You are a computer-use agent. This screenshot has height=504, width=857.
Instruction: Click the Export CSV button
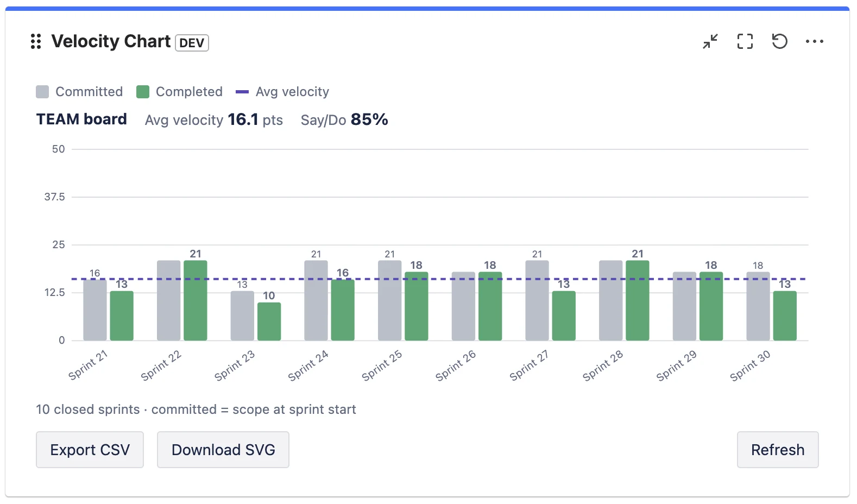pyautogui.click(x=90, y=450)
